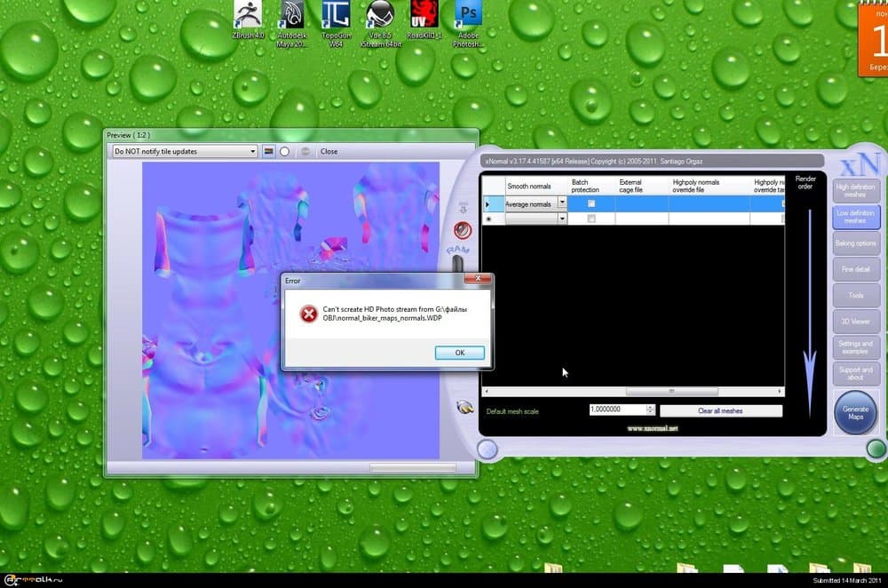Open the Baking options tab

click(856, 242)
